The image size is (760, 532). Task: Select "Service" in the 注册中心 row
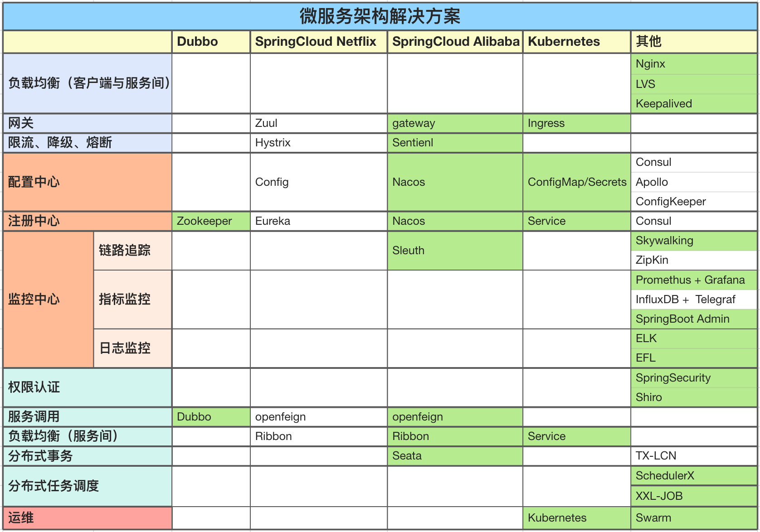pyautogui.click(x=577, y=221)
